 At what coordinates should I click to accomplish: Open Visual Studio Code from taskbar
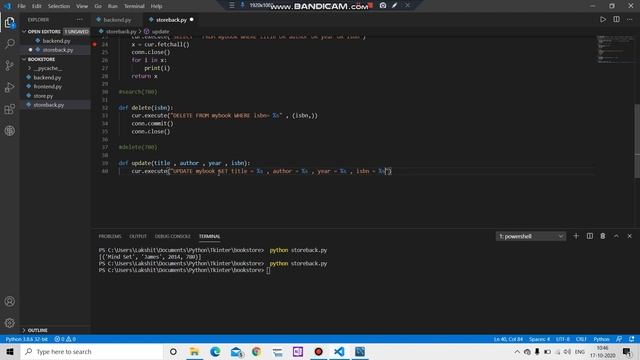339,351
